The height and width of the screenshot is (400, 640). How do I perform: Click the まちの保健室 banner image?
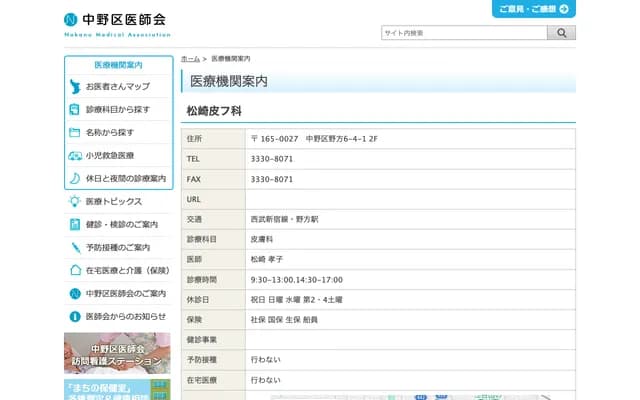coord(117,389)
